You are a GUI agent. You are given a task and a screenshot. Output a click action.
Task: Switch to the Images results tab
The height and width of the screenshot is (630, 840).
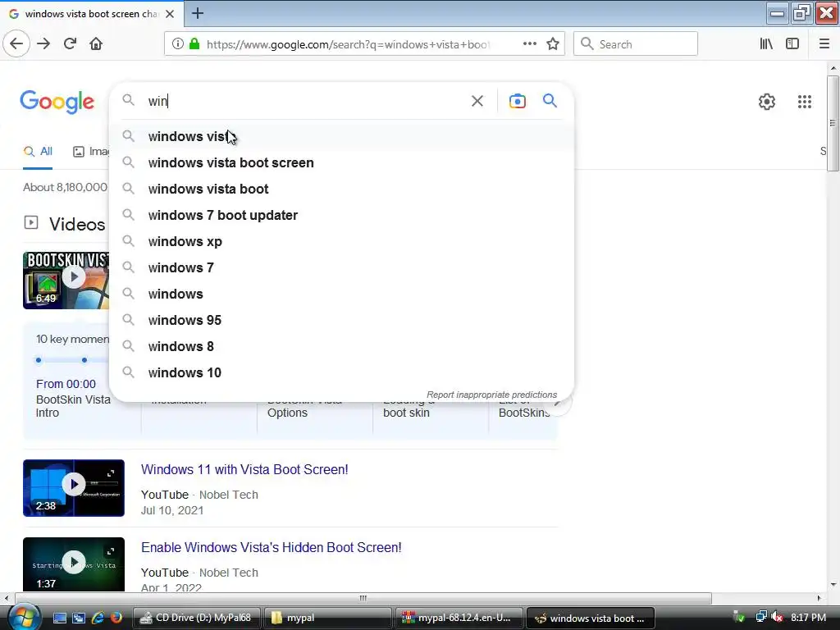coord(90,152)
